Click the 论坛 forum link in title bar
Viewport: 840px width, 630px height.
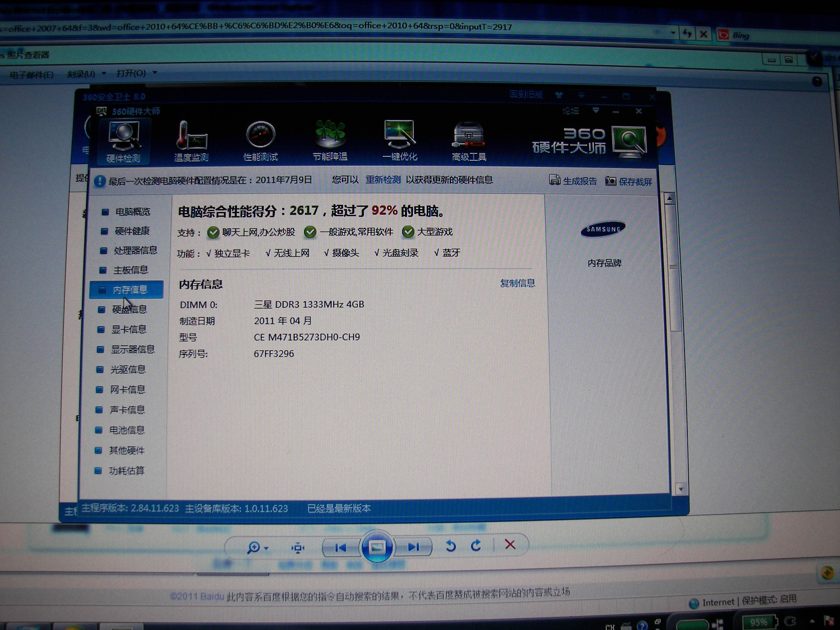[570, 111]
